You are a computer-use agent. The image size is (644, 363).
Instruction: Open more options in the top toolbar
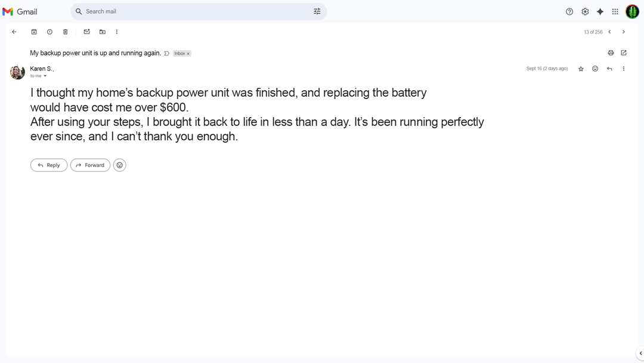coord(117,32)
